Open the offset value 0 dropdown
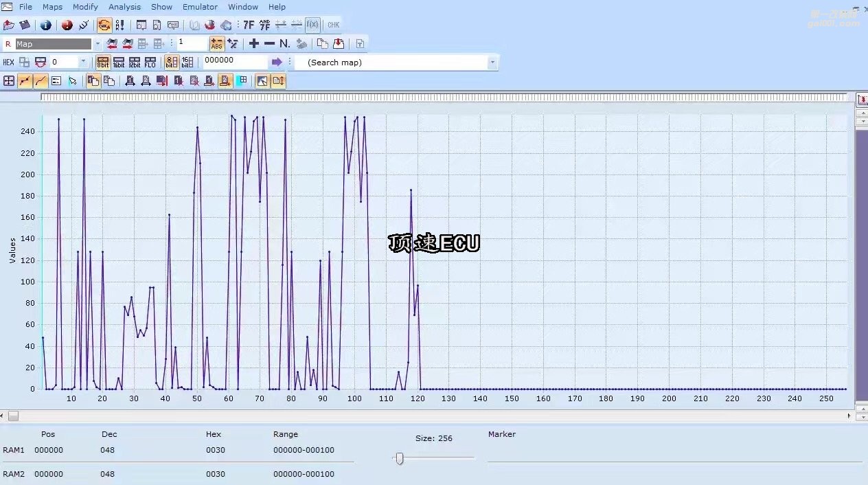The image size is (868, 485). pyautogui.click(x=83, y=63)
